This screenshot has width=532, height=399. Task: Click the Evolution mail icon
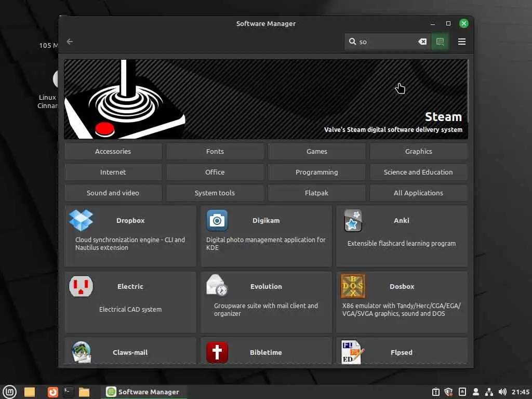click(x=217, y=285)
